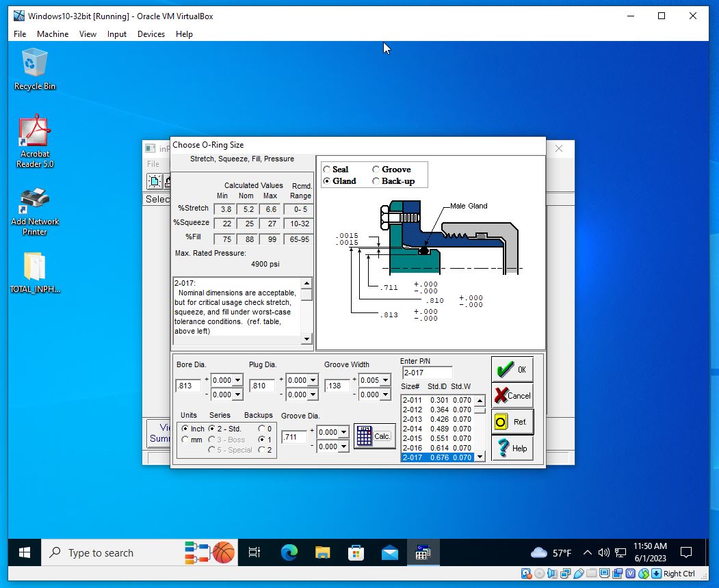Open the network tray icon

(x=620, y=552)
